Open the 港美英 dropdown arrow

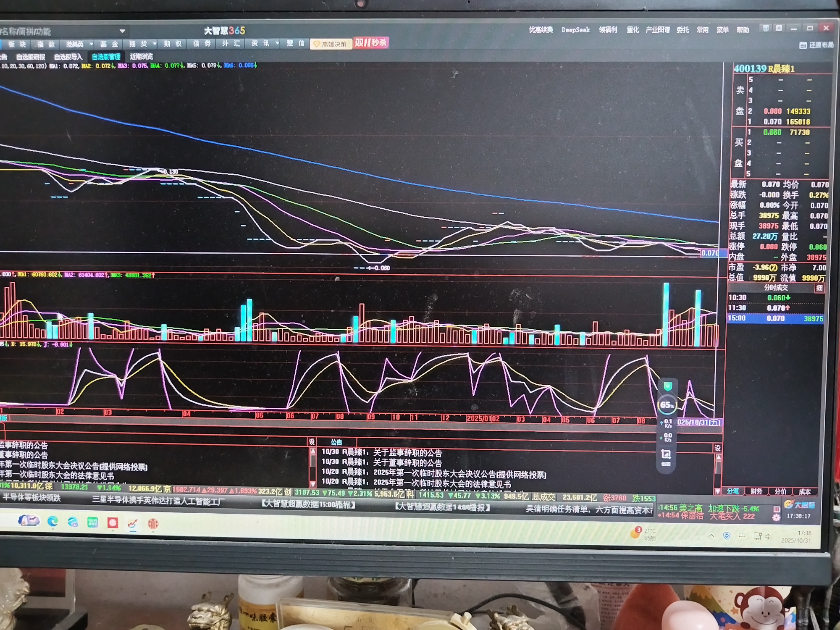91,44
